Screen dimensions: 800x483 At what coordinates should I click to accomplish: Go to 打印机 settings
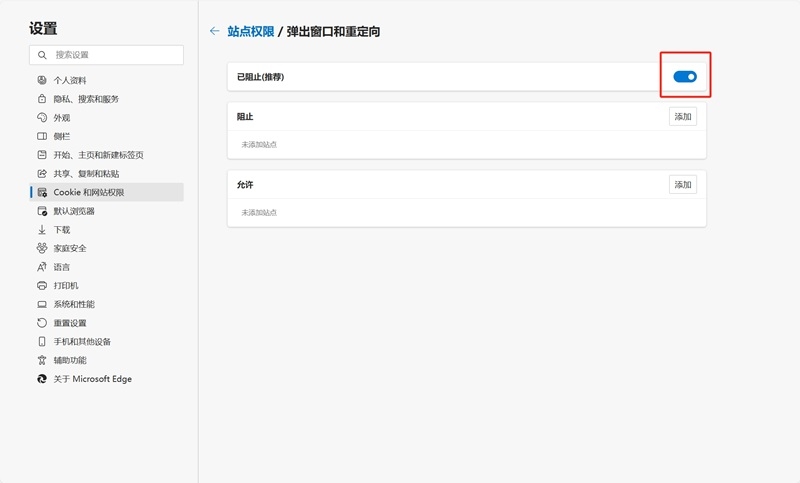(106, 286)
